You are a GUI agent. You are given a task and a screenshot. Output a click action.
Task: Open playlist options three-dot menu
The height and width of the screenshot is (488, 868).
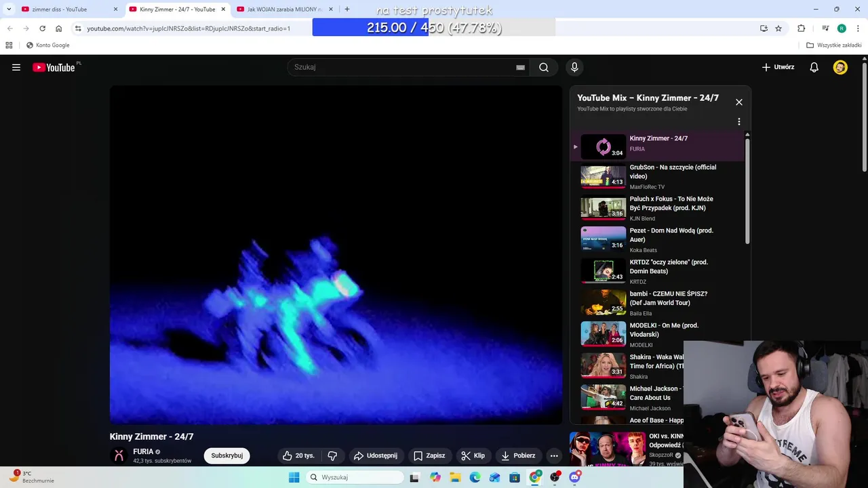[739, 122]
